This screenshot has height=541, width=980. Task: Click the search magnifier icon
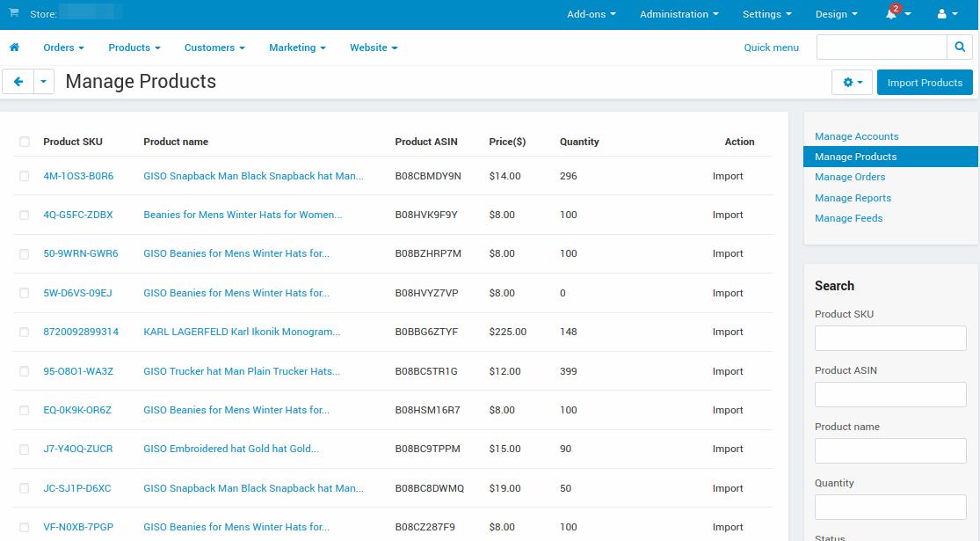click(x=959, y=47)
